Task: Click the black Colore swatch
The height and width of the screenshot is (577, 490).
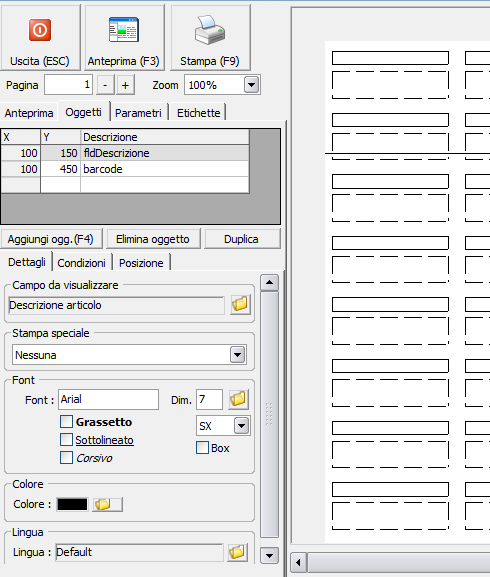Action: pos(72,504)
